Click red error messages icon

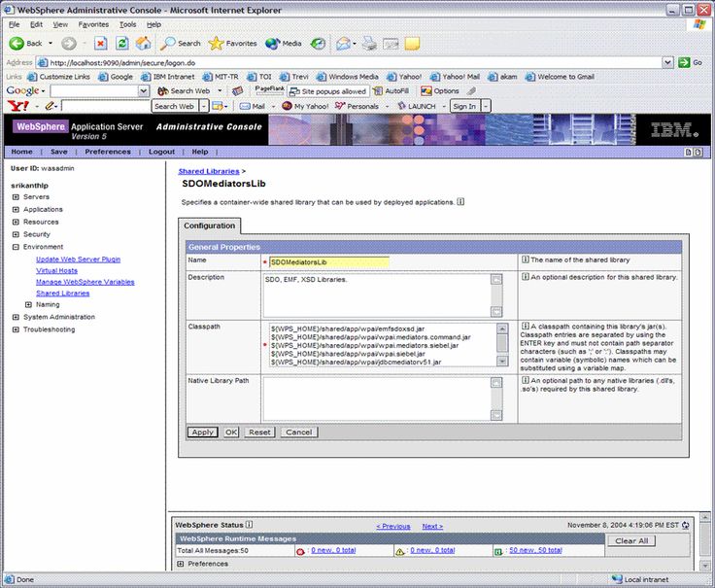[x=300, y=551]
